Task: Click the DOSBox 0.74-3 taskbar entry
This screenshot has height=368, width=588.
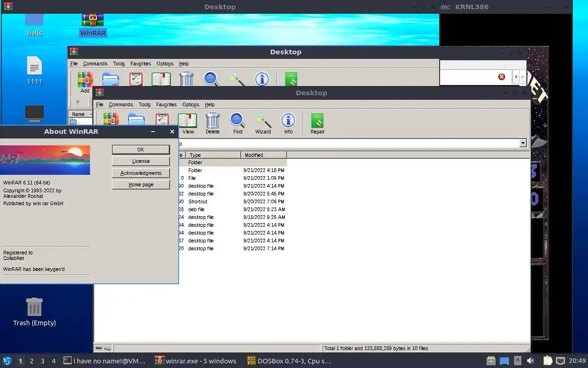Action: point(289,361)
